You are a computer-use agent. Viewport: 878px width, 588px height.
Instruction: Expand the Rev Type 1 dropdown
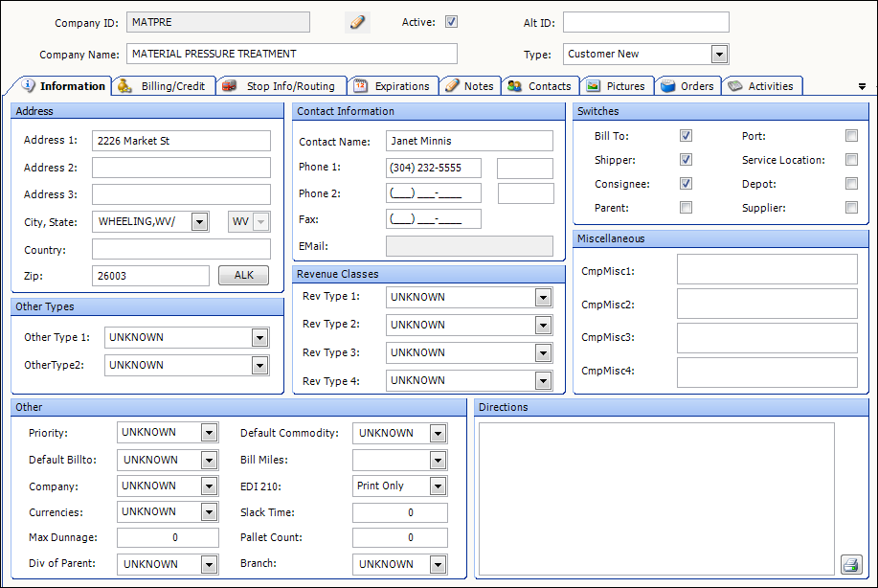[x=544, y=297]
